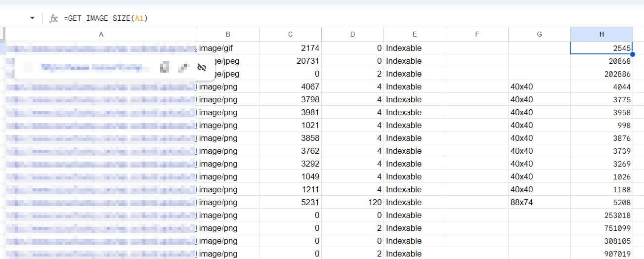Image resolution: width=644 pixels, height=259 pixels.
Task: Click the edit link pencil icon
Action: click(x=183, y=68)
